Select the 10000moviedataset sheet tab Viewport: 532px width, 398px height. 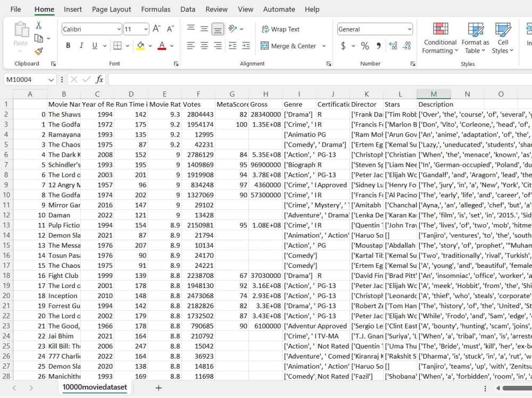click(94, 388)
